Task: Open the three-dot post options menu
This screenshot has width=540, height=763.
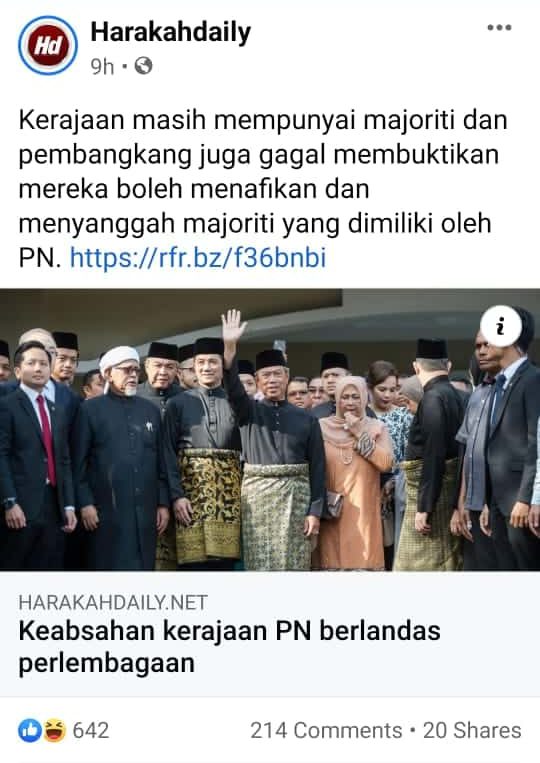Action: pos(500,28)
